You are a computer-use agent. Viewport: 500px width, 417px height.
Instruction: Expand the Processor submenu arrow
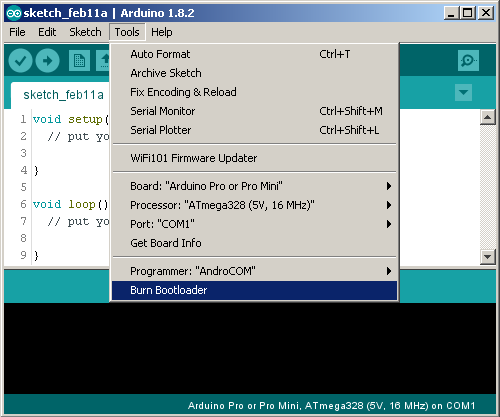(389, 205)
